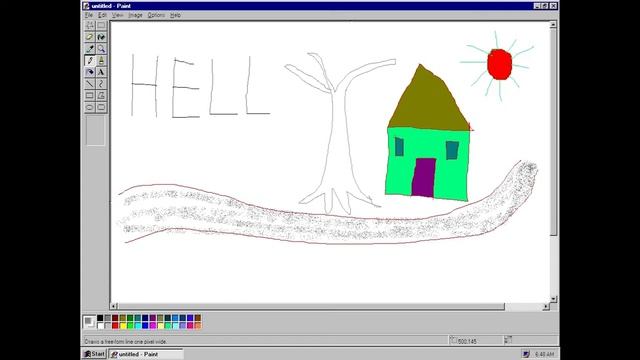640x360 pixels.
Task: Pick the brown swatch at palette end
Action: click(x=198, y=318)
